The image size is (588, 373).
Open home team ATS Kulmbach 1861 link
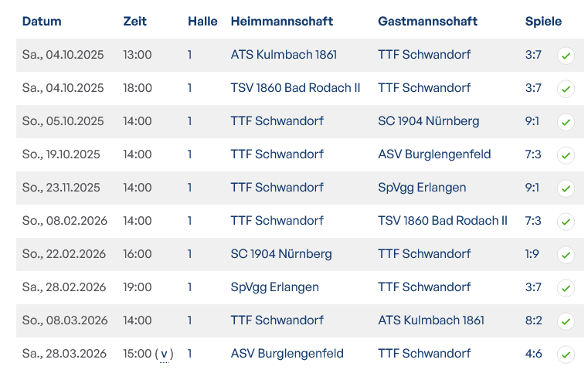(x=284, y=55)
